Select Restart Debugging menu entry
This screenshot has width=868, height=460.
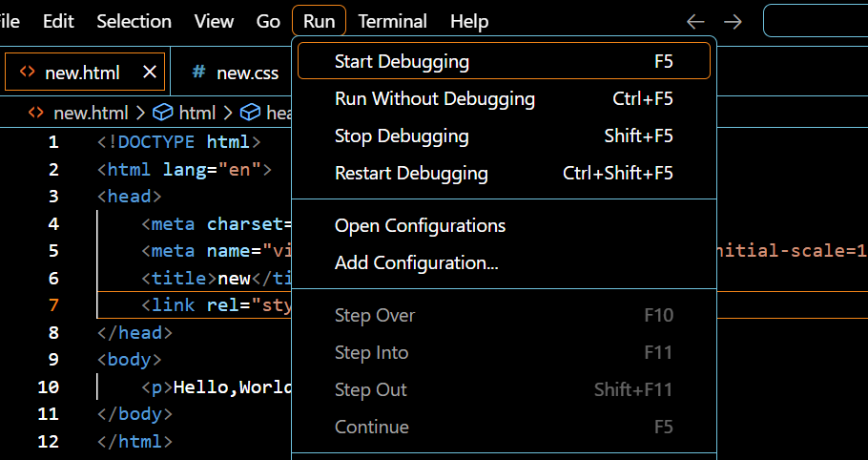pos(504,173)
